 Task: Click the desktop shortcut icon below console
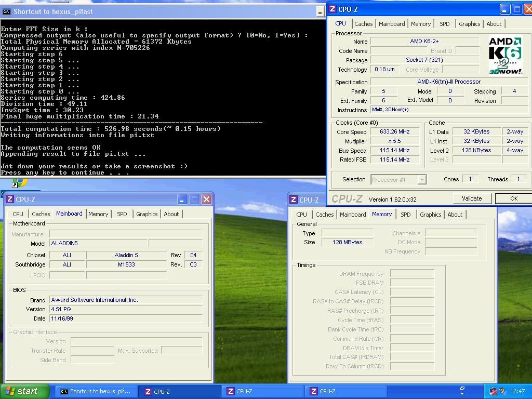click(19, 182)
